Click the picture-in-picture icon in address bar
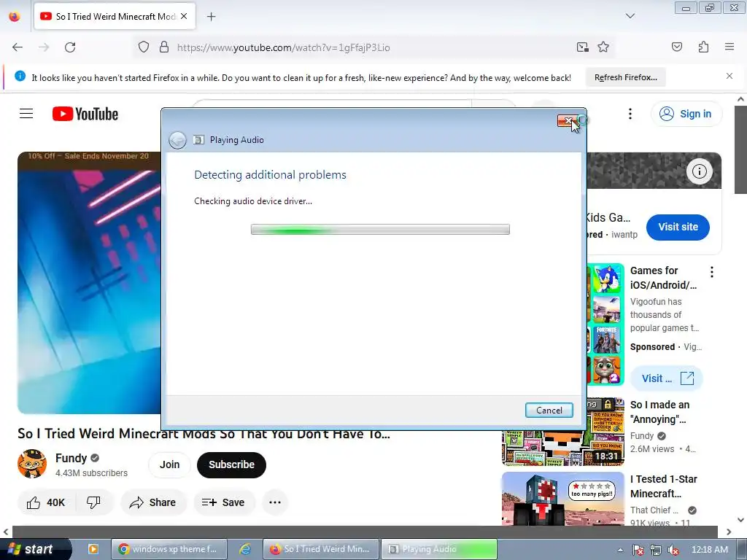This screenshot has width=747, height=560. pos(582,47)
